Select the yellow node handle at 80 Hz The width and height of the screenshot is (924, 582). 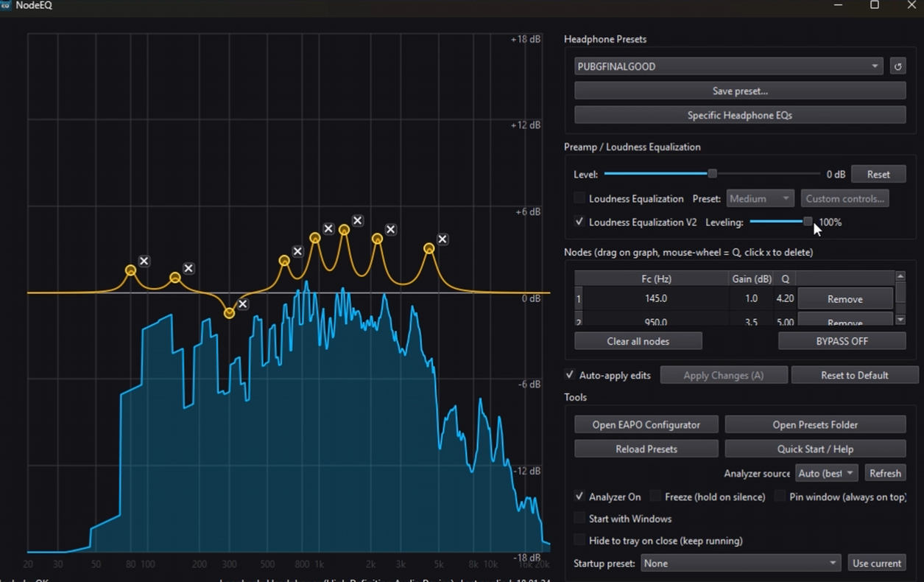pyautogui.click(x=131, y=270)
